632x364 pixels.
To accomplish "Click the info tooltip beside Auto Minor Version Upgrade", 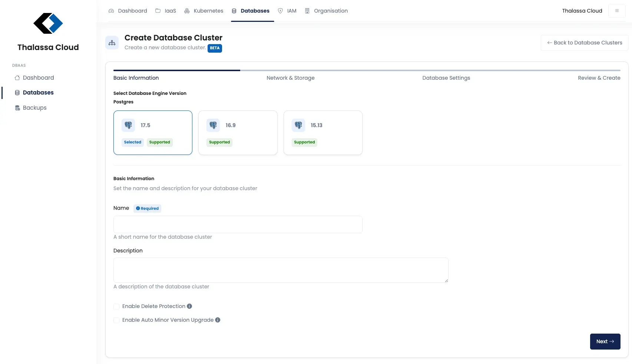I will coord(218,320).
